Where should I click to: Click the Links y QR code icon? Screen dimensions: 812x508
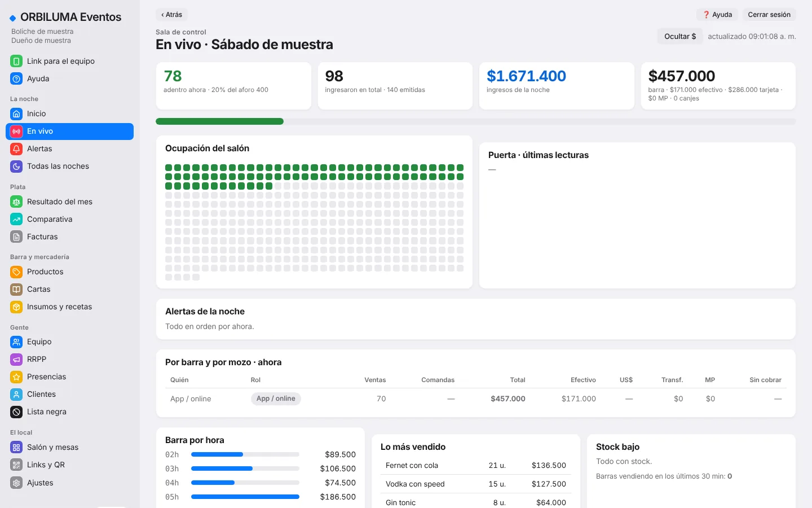(x=16, y=465)
